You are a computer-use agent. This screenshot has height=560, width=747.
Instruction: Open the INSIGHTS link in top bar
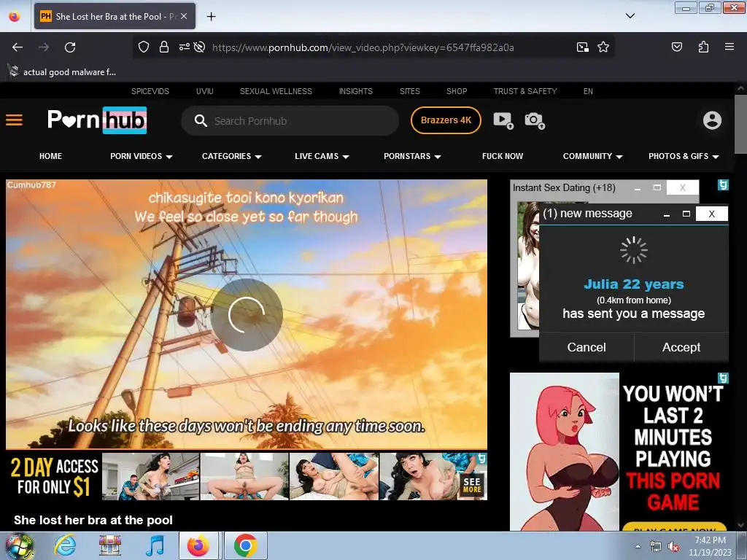356,91
